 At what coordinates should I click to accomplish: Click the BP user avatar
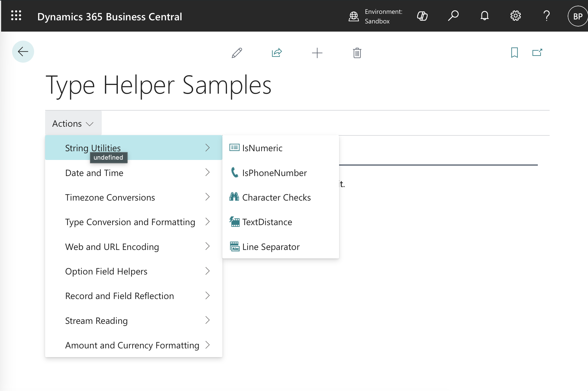coord(577,16)
